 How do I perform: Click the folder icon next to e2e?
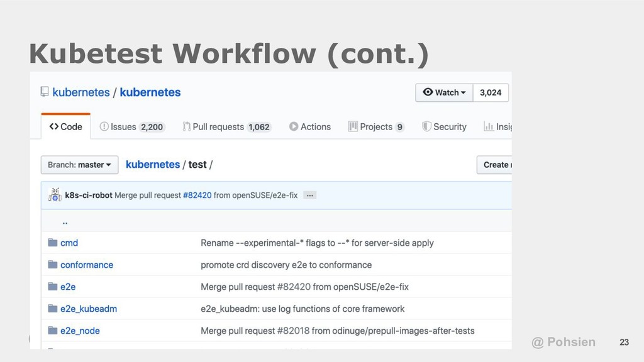[53, 287]
